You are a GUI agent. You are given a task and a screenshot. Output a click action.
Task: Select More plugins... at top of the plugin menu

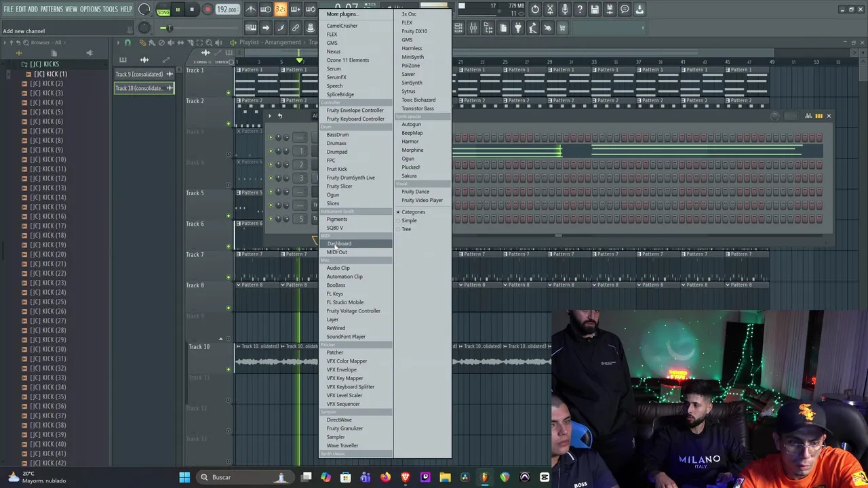341,14
